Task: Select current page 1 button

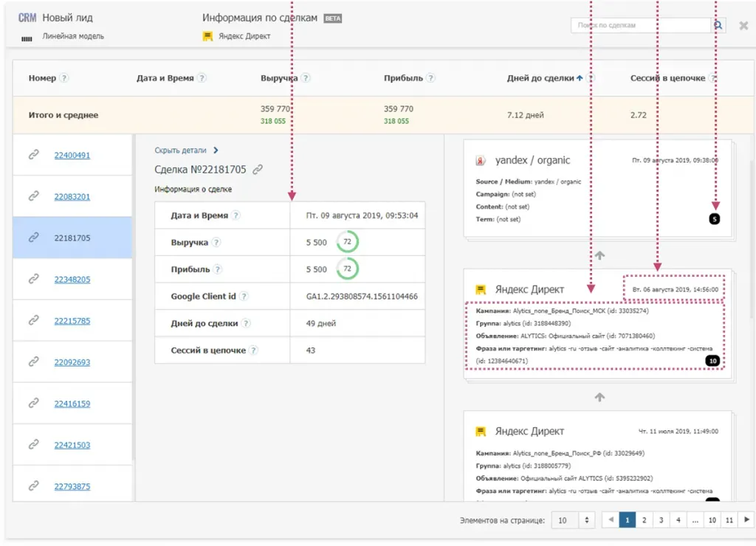Action: coord(628,520)
